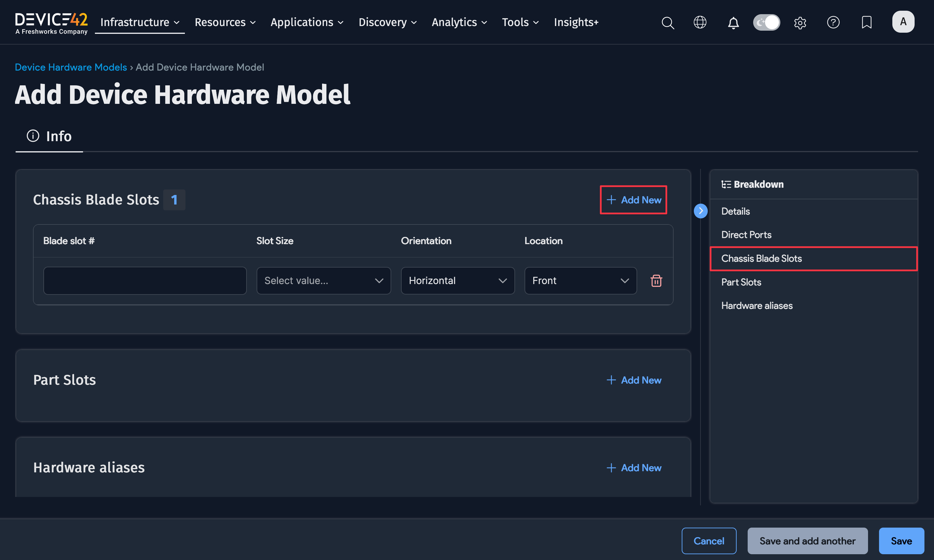This screenshot has height=560, width=934.
Task: Open the settings gear
Action: 800,22
